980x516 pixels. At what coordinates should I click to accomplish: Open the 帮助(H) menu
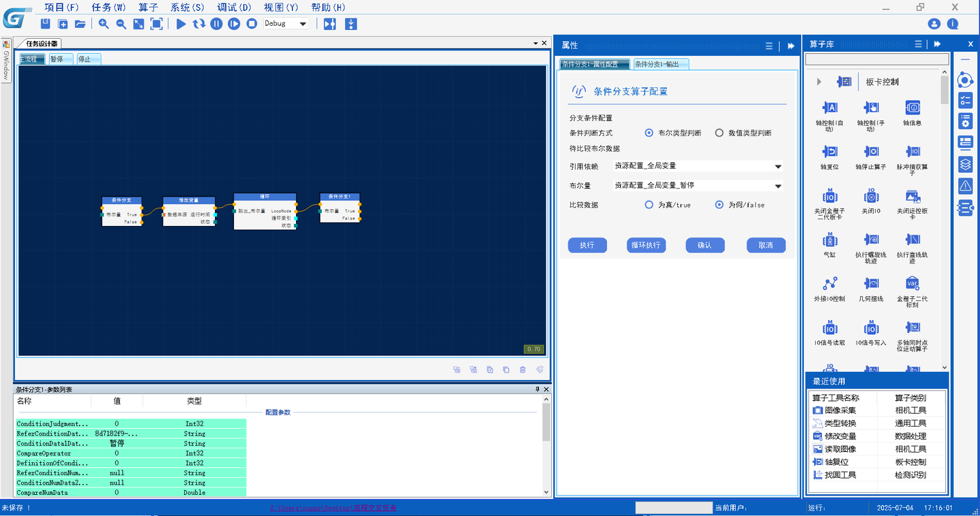point(328,7)
